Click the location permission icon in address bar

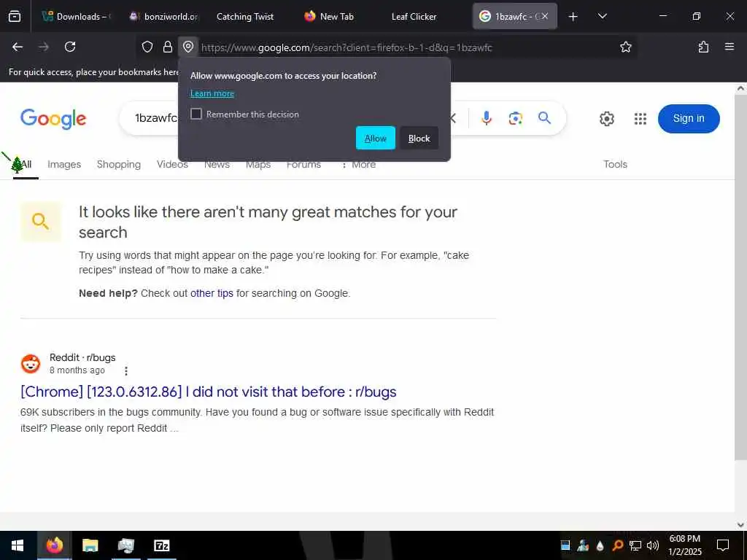pos(188,47)
